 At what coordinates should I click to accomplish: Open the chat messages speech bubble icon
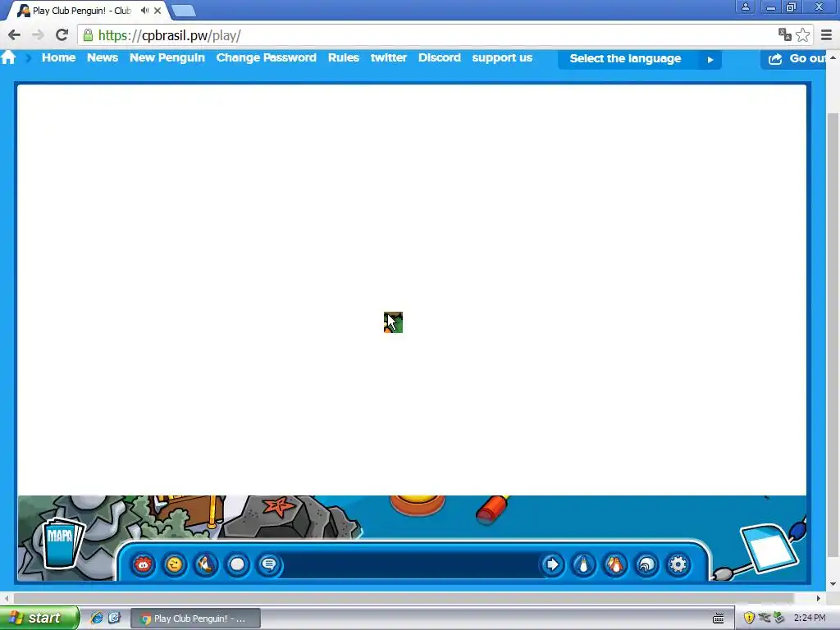point(269,564)
